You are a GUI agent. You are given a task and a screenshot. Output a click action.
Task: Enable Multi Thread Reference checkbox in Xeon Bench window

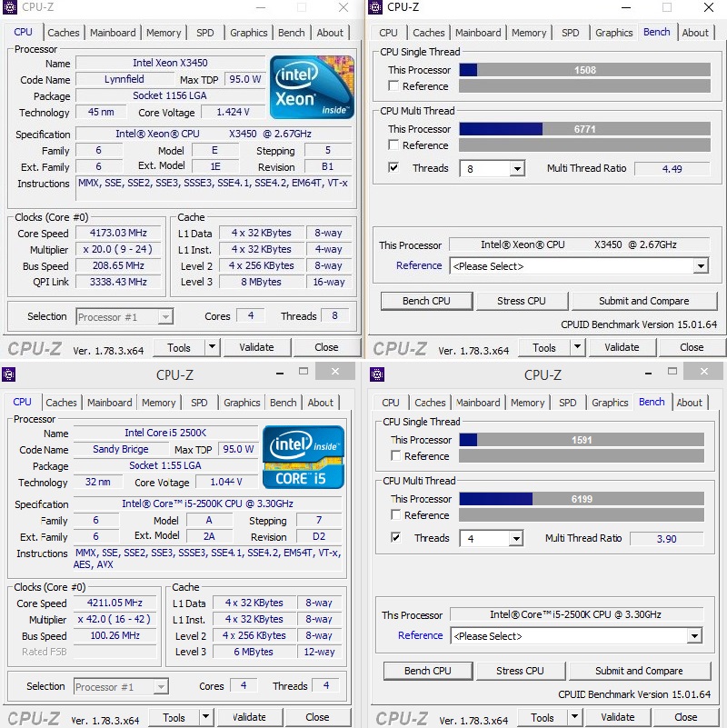pos(393,145)
